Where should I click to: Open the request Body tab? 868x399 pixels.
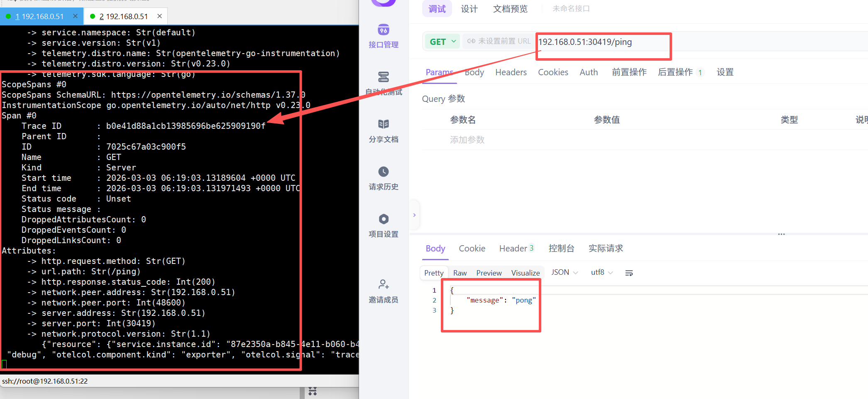pos(474,72)
